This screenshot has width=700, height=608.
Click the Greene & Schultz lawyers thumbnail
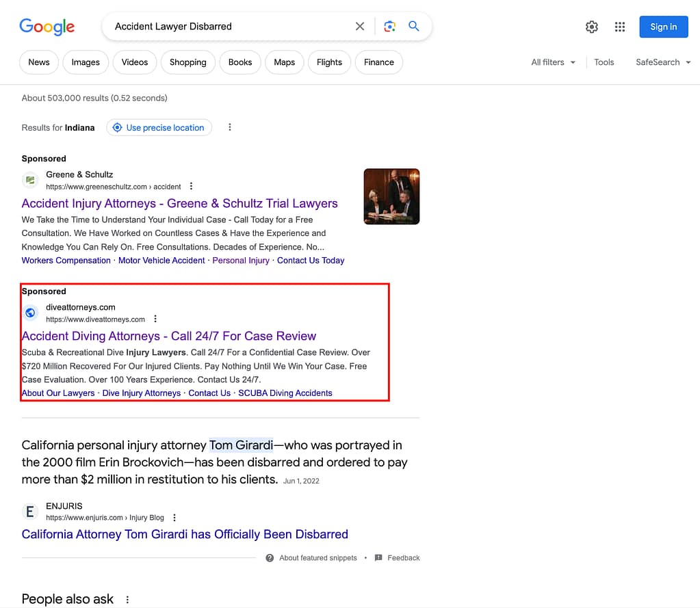click(391, 196)
